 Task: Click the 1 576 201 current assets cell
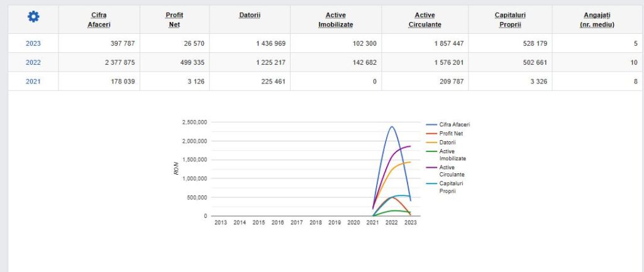pos(425,62)
